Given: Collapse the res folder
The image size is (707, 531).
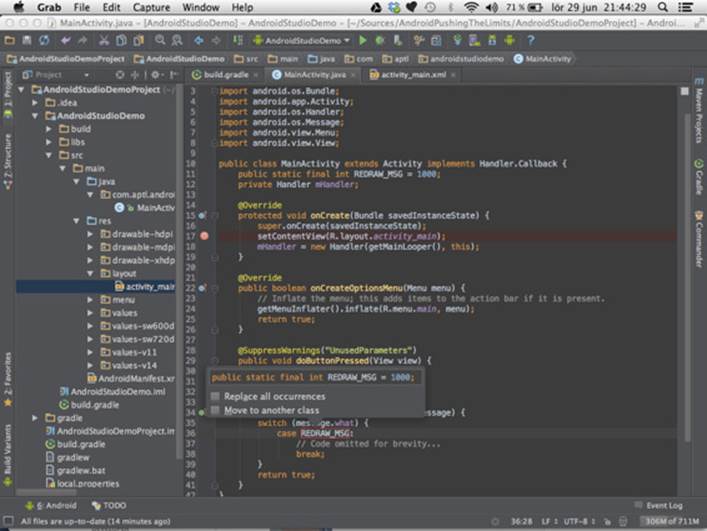Looking at the screenshot, I should pyautogui.click(x=76, y=221).
